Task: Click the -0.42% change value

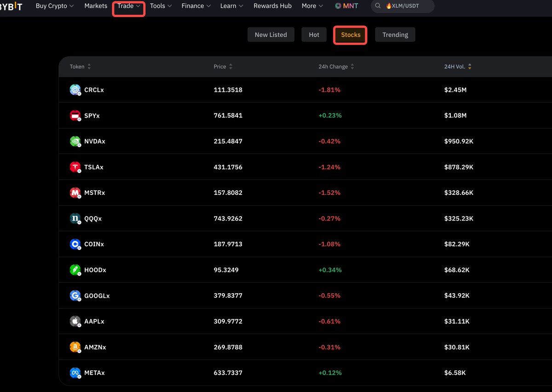Action: [329, 142]
